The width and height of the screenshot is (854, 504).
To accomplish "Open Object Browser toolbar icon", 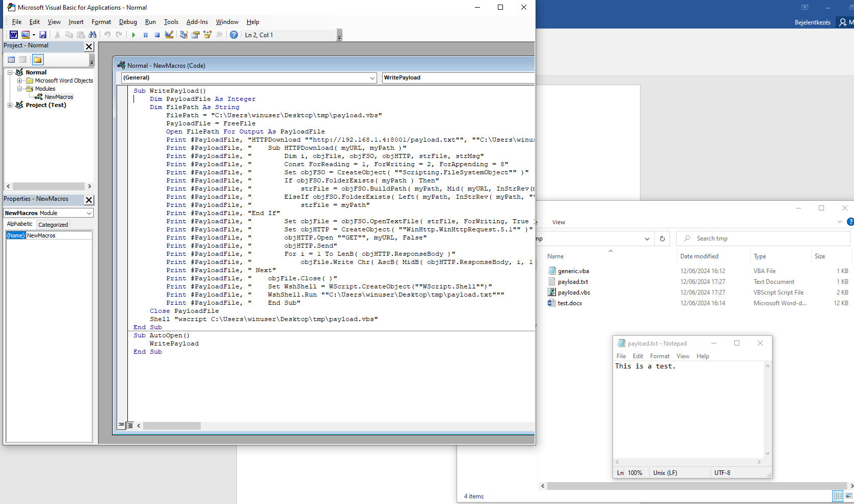I will (x=207, y=35).
